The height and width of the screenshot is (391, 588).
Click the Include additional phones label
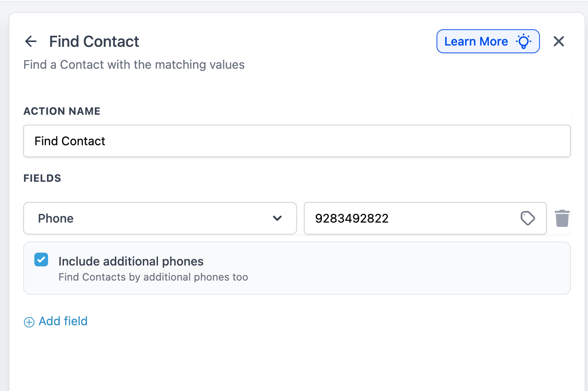[131, 261]
